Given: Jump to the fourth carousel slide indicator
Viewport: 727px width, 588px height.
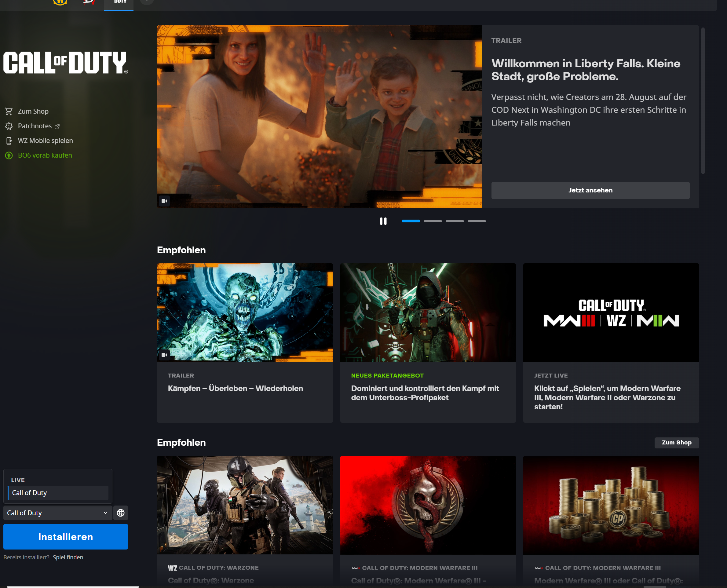Looking at the screenshot, I should click(477, 221).
